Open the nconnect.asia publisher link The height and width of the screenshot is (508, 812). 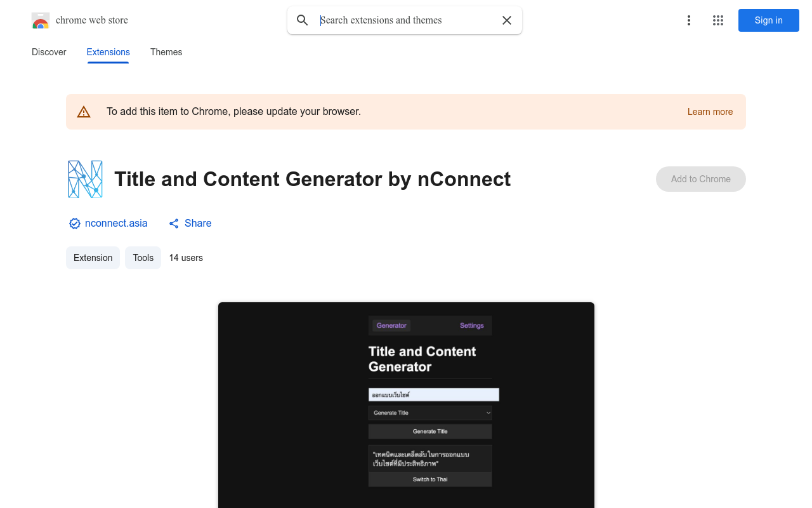pos(116,224)
